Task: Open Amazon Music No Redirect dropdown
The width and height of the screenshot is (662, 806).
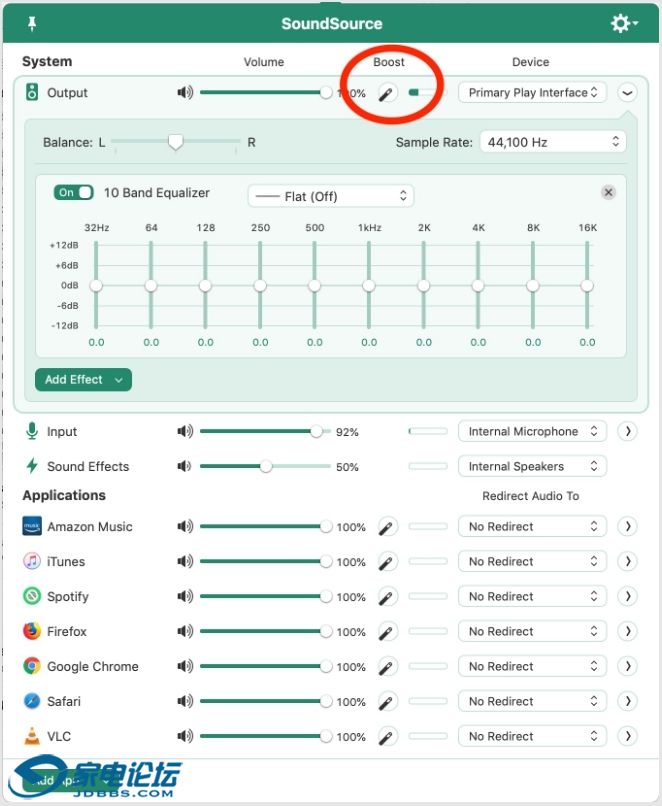Action: (x=532, y=526)
